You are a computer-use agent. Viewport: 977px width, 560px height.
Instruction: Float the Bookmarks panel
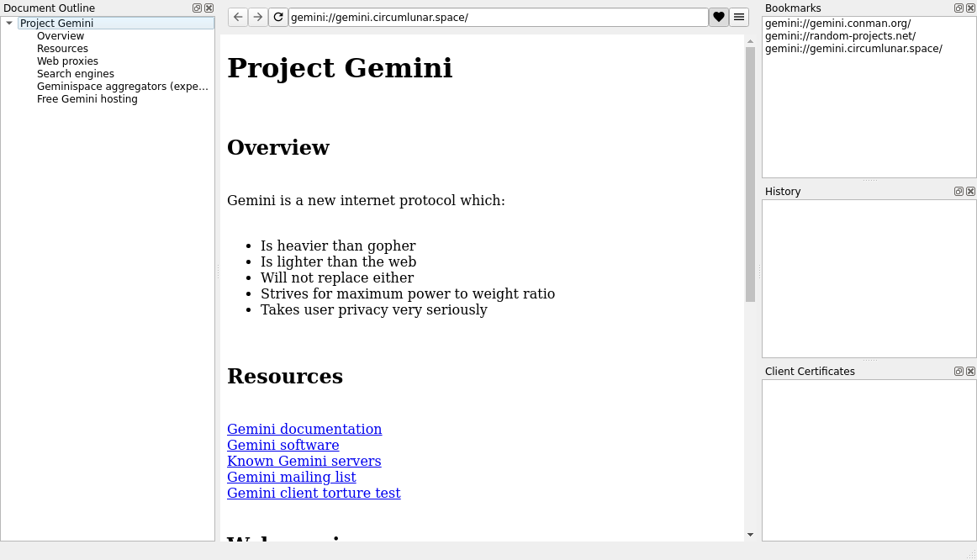959,8
